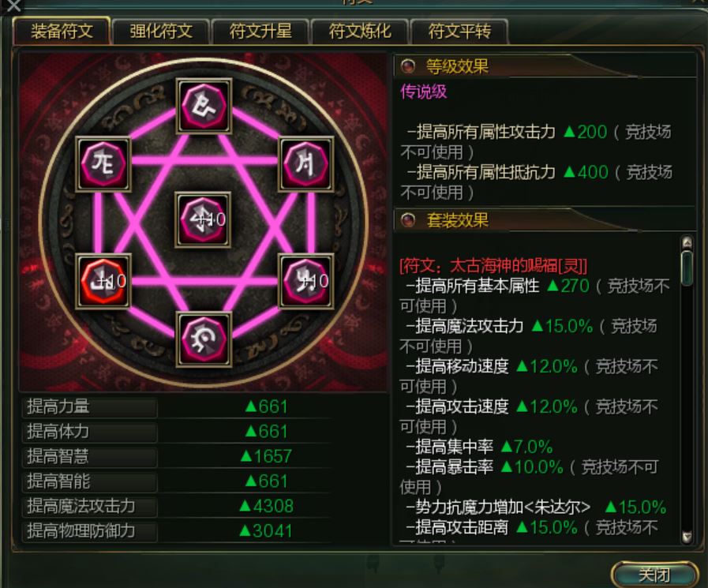
Task: Select the center rune with +10
Action: 203,220
